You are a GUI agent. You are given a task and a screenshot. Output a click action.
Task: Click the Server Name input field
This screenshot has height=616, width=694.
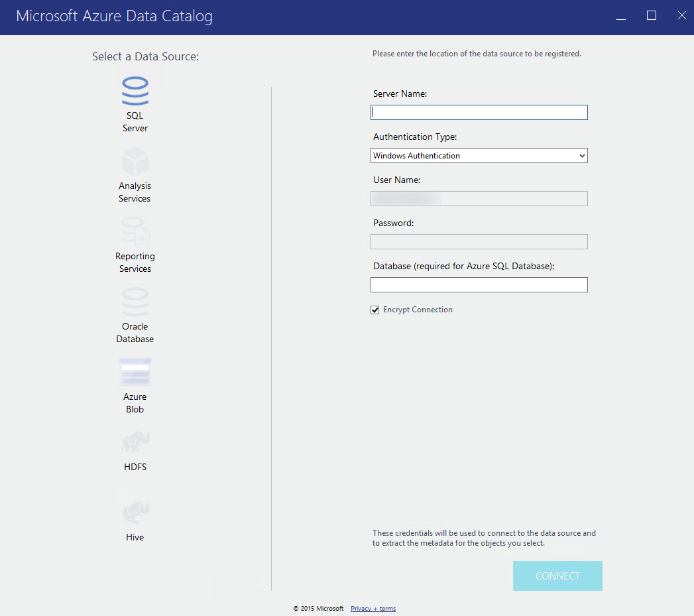coord(479,113)
